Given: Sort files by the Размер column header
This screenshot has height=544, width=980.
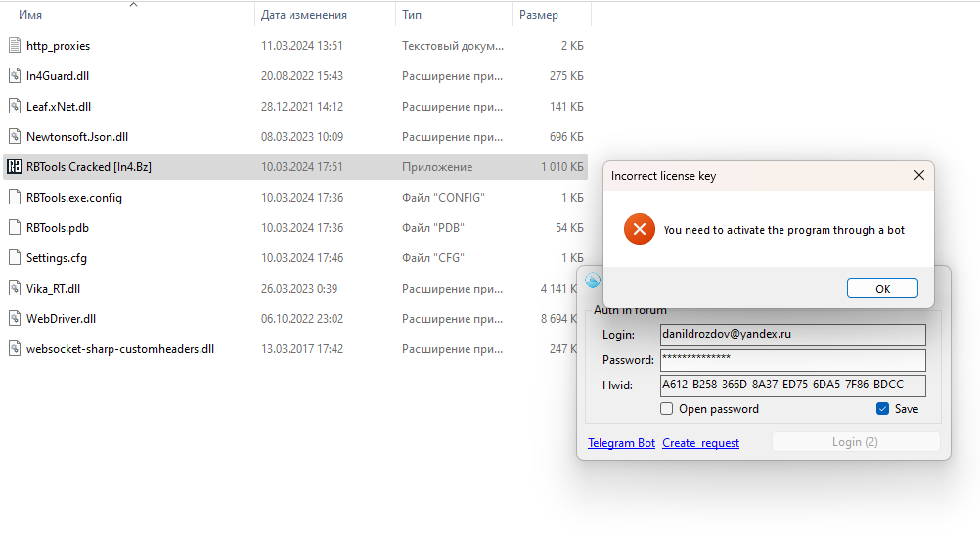Looking at the screenshot, I should tap(539, 15).
